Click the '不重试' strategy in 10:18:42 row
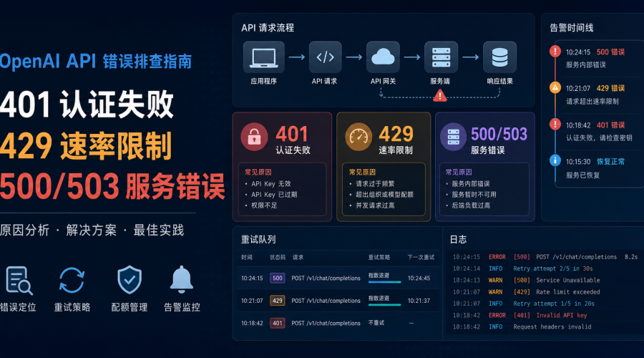 point(376,323)
